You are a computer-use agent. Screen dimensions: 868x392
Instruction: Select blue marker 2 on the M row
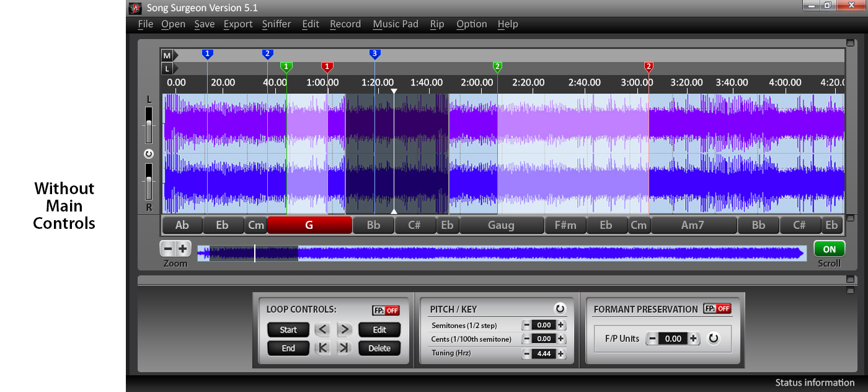click(268, 54)
